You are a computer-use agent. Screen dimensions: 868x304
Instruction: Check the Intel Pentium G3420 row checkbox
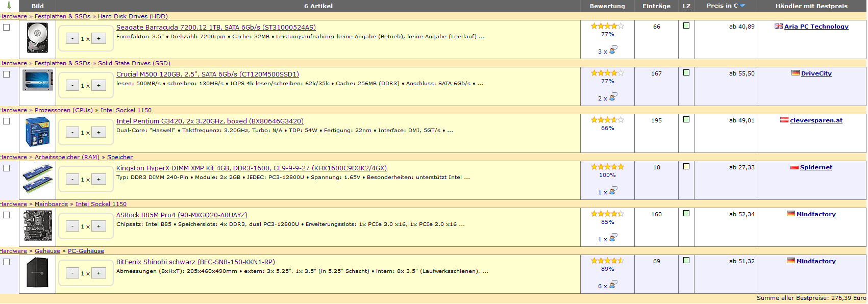(6, 121)
